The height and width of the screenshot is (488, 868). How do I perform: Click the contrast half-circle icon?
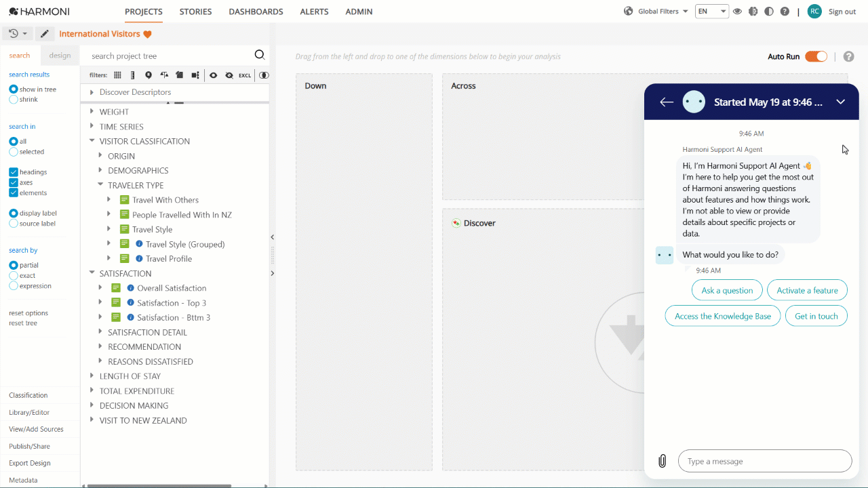(x=769, y=12)
